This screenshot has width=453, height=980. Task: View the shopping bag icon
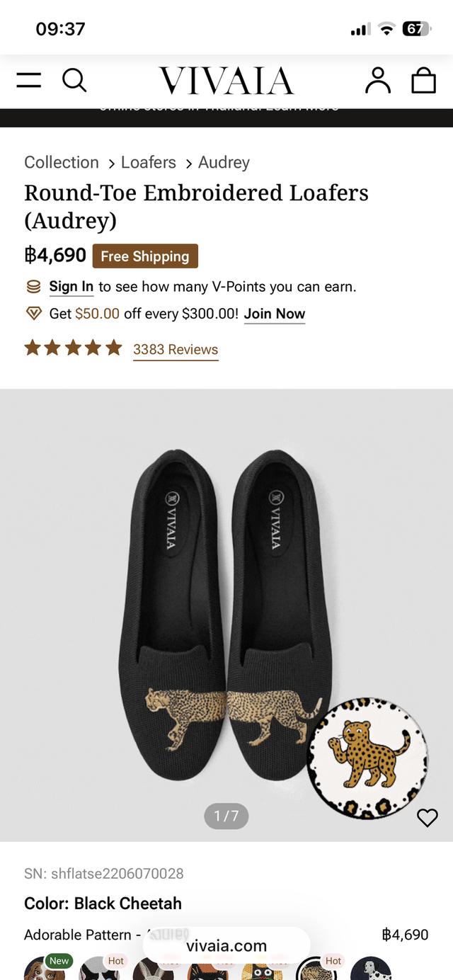[x=424, y=79]
